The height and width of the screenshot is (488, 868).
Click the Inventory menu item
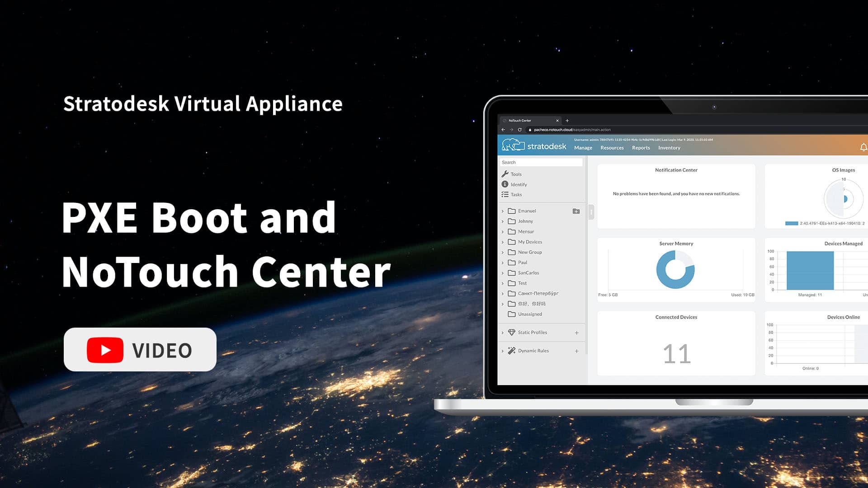[670, 148]
